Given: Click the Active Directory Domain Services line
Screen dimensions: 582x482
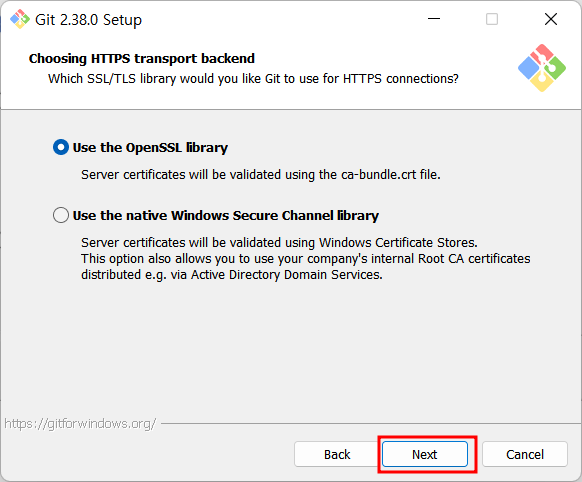Looking at the screenshot, I should coord(232,275).
